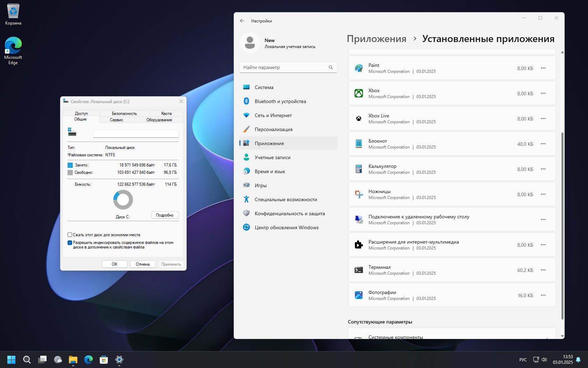Click the web media extensions app icon
588x368 pixels.
click(x=359, y=245)
